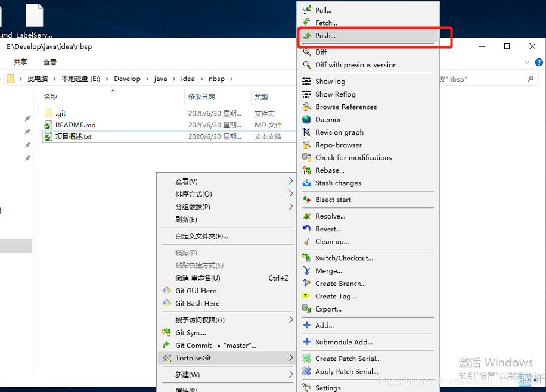The image size is (546, 392).
Task: Click the java breadcrumb segment
Action: (x=160, y=79)
